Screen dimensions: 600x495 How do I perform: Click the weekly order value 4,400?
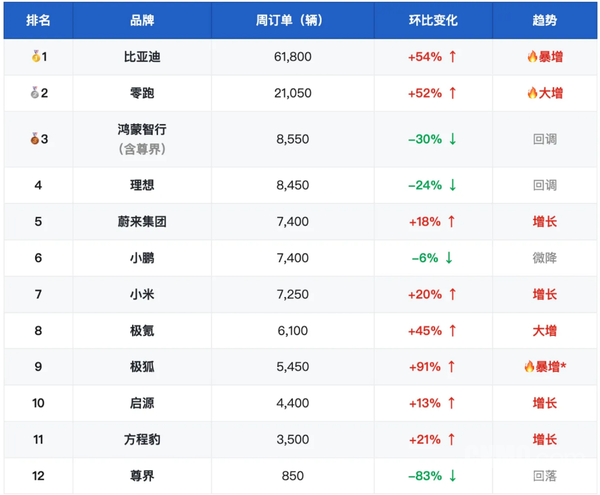pos(293,403)
